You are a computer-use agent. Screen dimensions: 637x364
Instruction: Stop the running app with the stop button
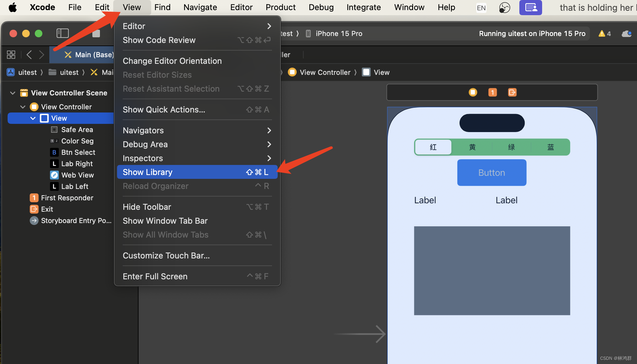(x=96, y=33)
